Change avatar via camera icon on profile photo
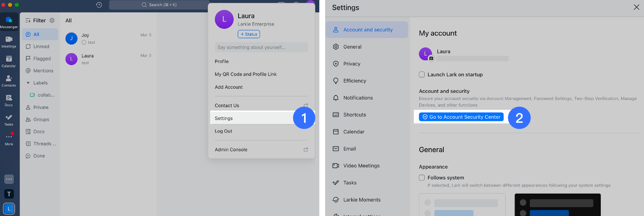The image size is (644, 216). pyautogui.click(x=431, y=58)
